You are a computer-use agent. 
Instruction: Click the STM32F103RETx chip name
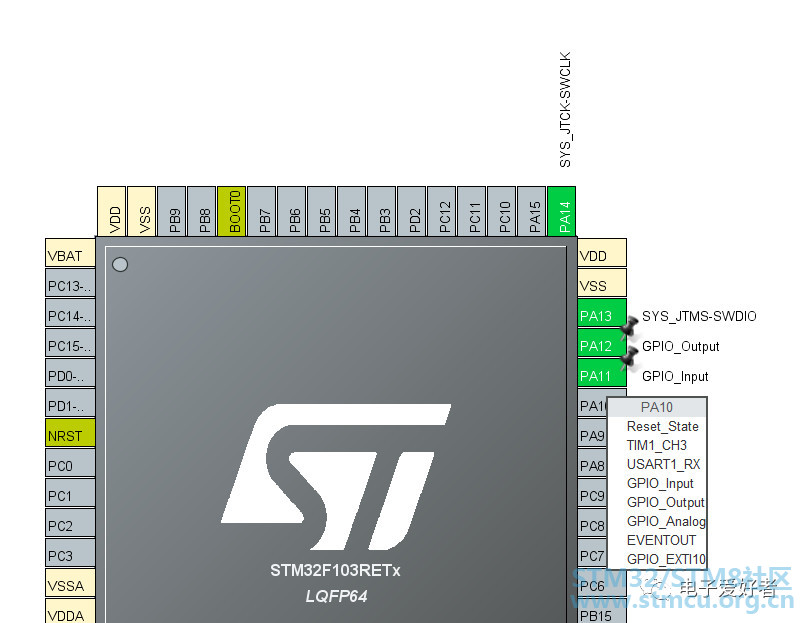[x=335, y=570]
